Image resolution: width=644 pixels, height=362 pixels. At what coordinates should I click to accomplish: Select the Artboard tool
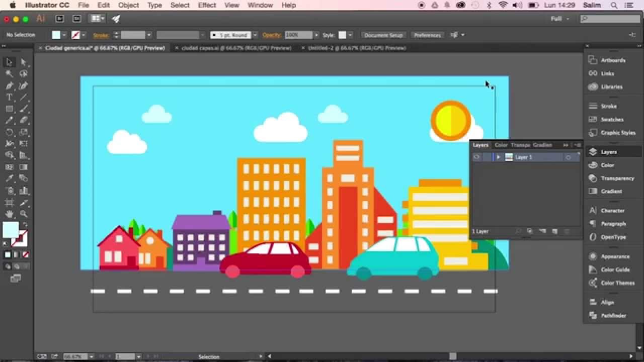point(9,203)
